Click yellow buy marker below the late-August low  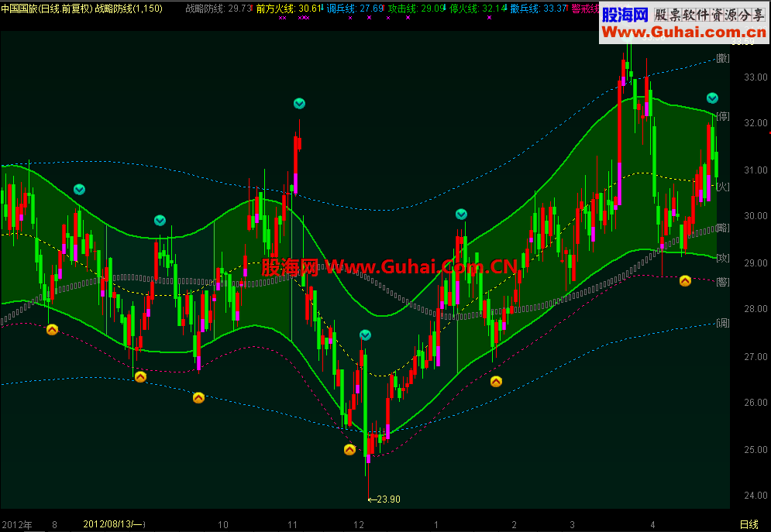tap(140, 377)
